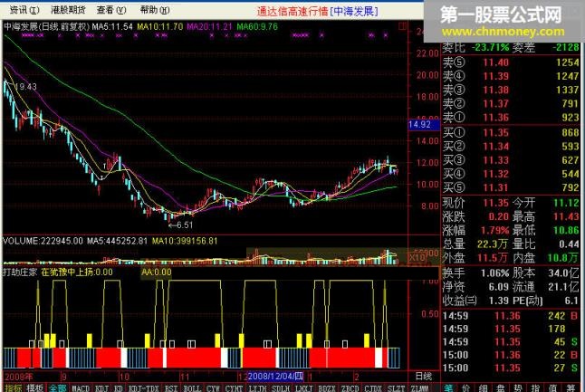Click the X10 volume scale label

[x=417, y=258]
